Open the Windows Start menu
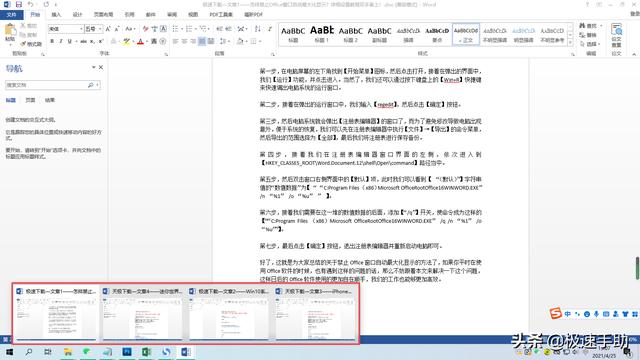Image resolution: width=640 pixels, height=360 pixels. [9, 352]
